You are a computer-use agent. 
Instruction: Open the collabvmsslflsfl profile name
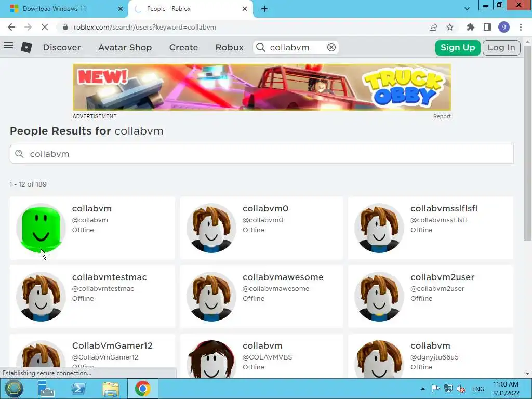click(x=444, y=208)
